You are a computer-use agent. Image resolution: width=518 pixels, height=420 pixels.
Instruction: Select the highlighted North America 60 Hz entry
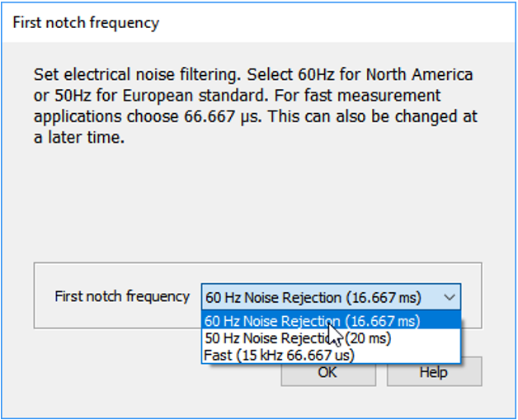pyautogui.click(x=331, y=321)
